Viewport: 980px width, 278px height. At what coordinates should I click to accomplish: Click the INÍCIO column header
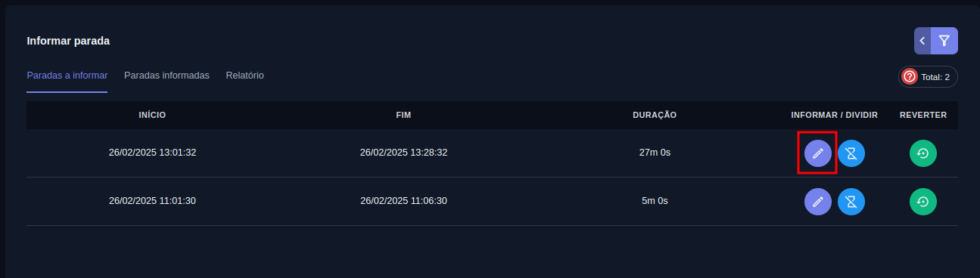click(x=152, y=115)
